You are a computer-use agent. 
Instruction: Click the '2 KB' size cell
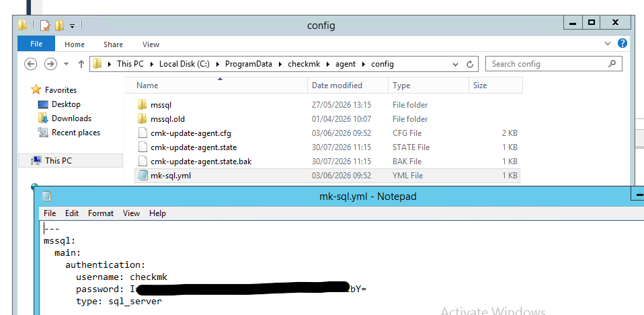(x=508, y=133)
